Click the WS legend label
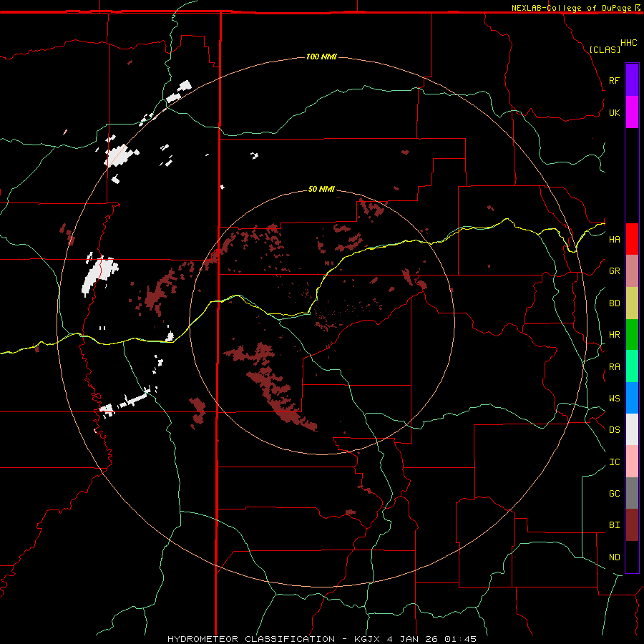The height and width of the screenshot is (644, 644). pos(614,399)
